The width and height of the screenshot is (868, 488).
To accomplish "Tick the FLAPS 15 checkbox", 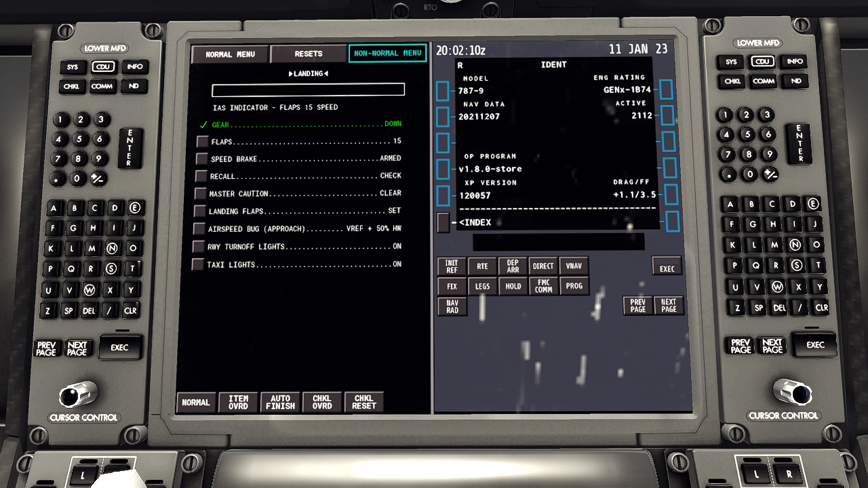I will [203, 141].
